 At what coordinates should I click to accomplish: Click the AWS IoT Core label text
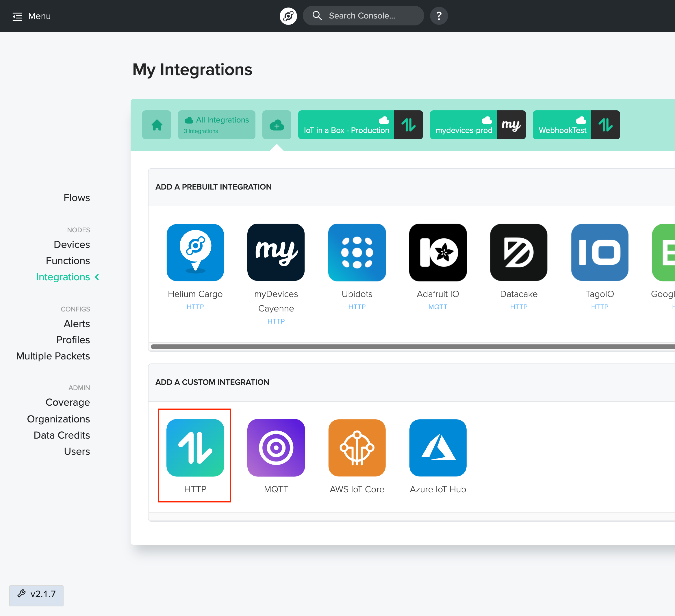(x=357, y=489)
